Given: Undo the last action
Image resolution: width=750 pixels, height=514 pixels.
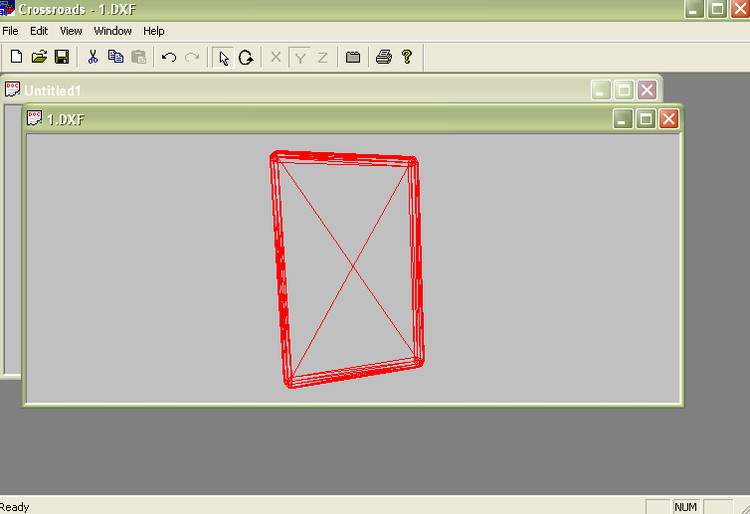Looking at the screenshot, I should (169, 57).
